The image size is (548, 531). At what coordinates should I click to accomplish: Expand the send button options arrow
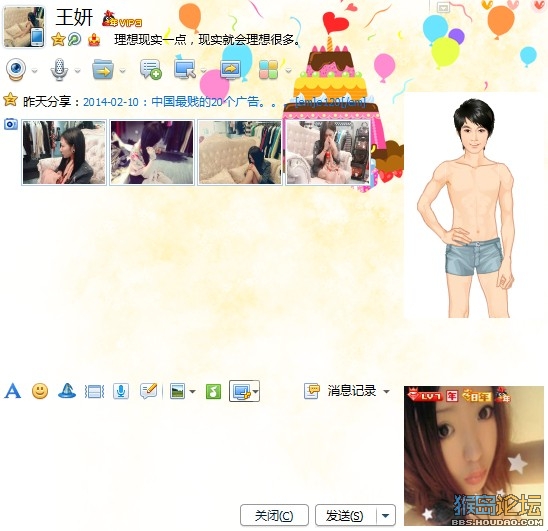pyautogui.click(x=385, y=515)
